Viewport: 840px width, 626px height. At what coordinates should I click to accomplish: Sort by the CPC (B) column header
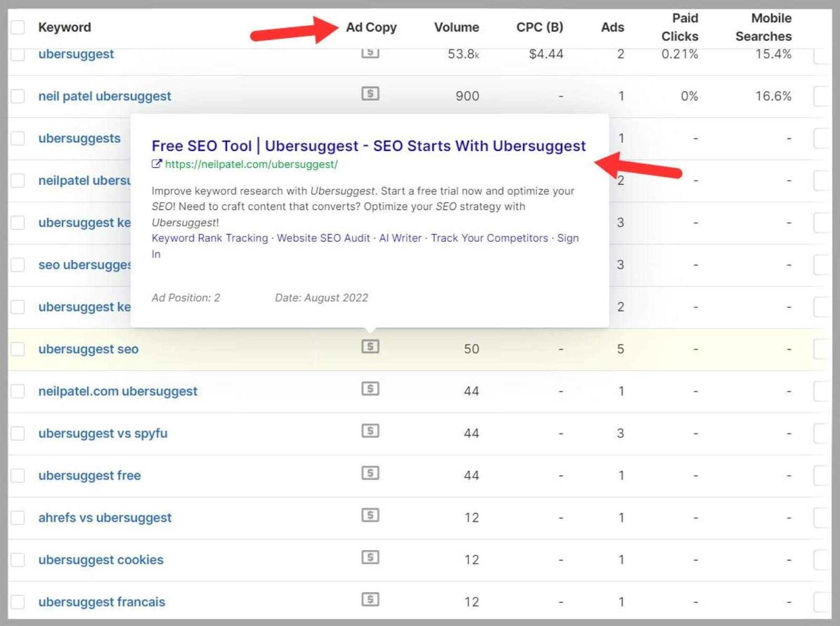539,27
